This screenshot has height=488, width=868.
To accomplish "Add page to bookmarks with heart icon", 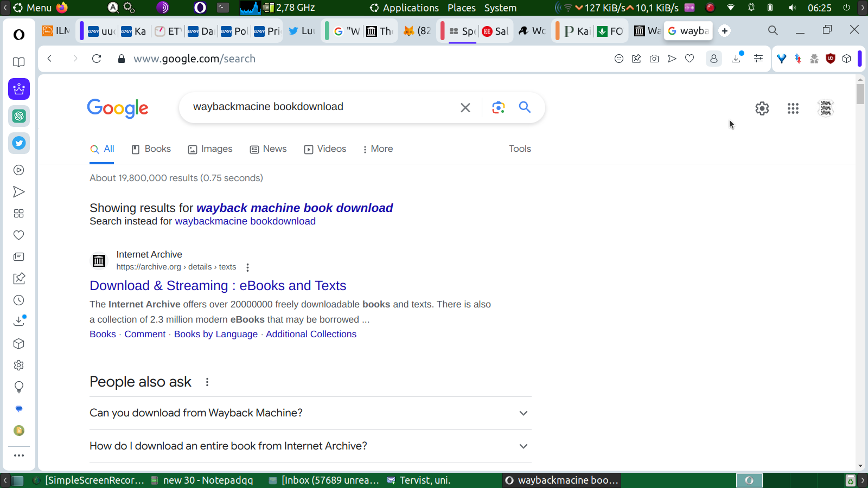I will pyautogui.click(x=690, y=59).
